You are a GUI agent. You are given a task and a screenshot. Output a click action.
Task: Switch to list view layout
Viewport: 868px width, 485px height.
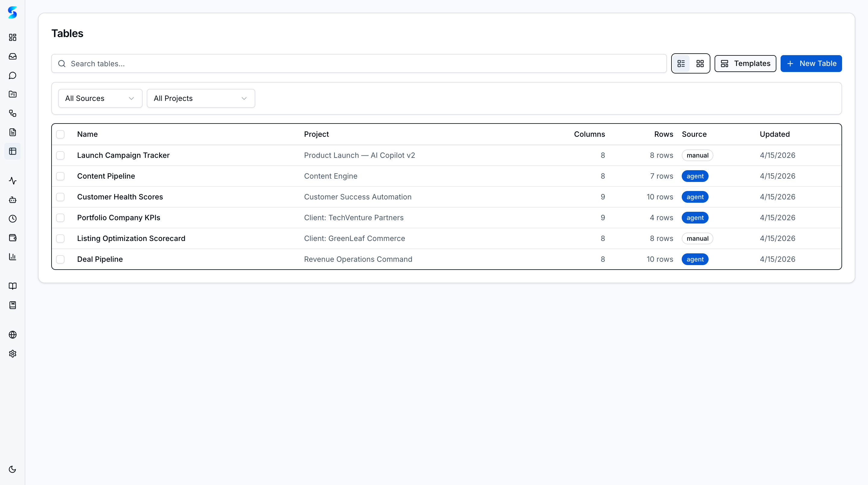click(681, 64)
